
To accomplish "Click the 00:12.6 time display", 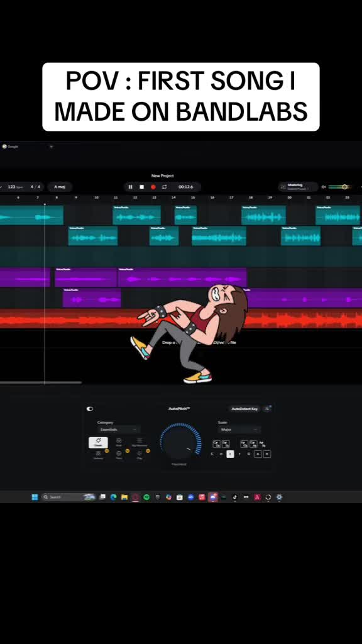I will (186, 187).
